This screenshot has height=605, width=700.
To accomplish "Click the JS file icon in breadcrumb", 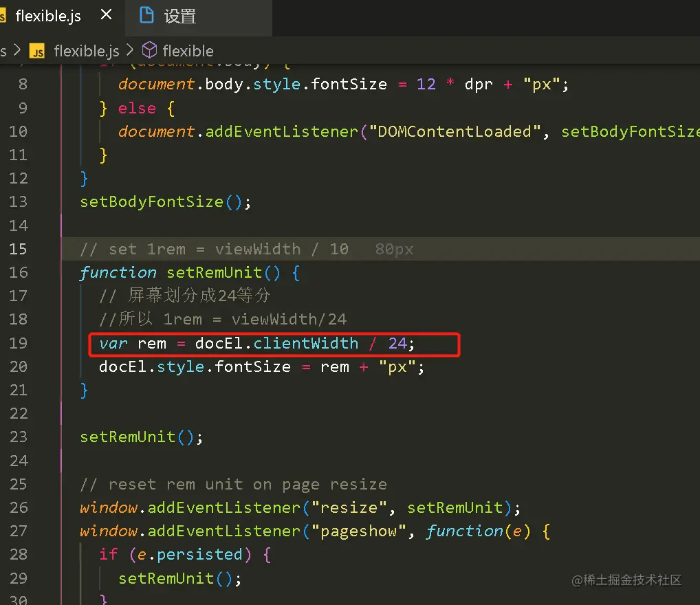I will pos(37,51).
